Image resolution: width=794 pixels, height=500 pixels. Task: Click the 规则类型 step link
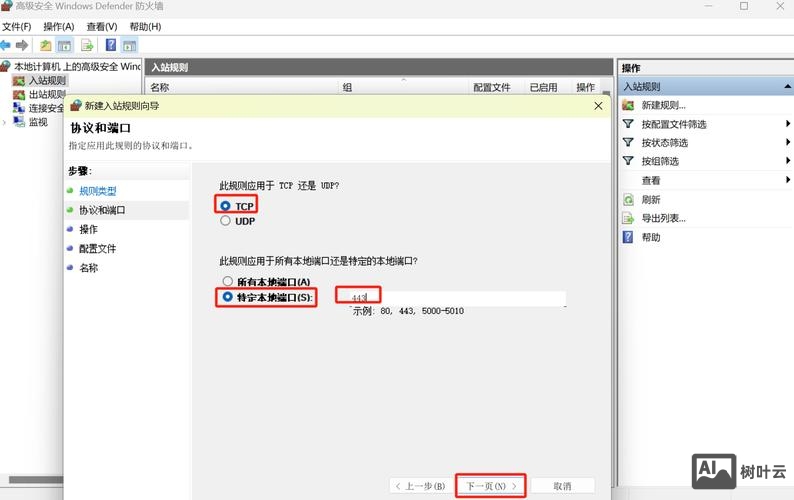pyautogui.click(x=98, y=191)
